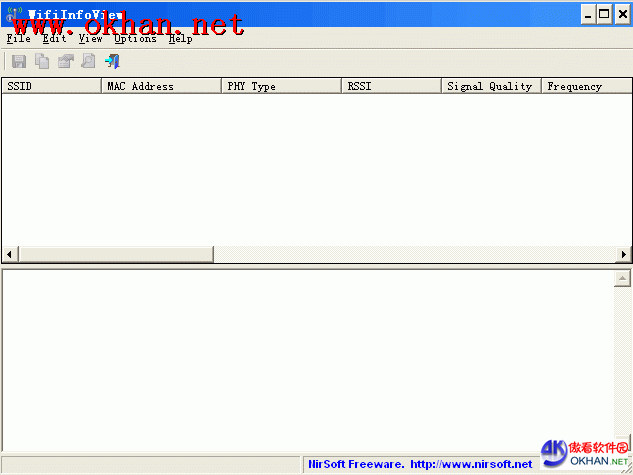Maximize the WifiInfoView window

pos(604,15)
